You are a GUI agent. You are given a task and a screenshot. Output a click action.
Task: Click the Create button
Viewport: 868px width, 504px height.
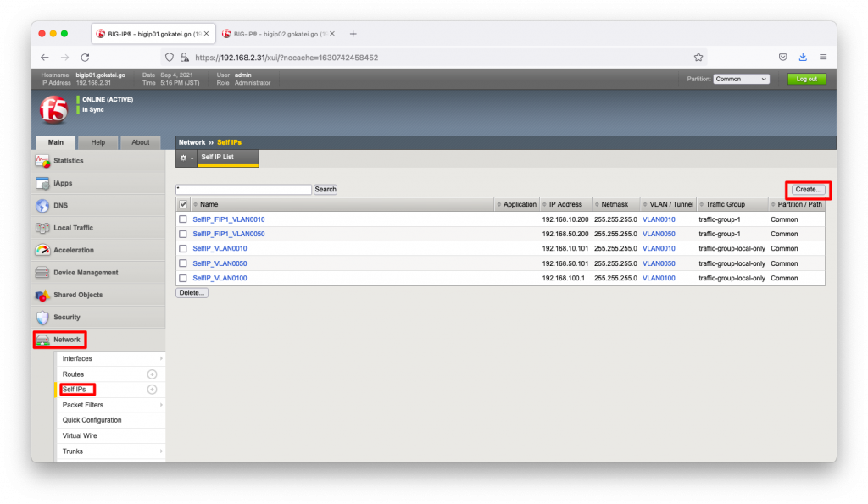click(808, 189)
